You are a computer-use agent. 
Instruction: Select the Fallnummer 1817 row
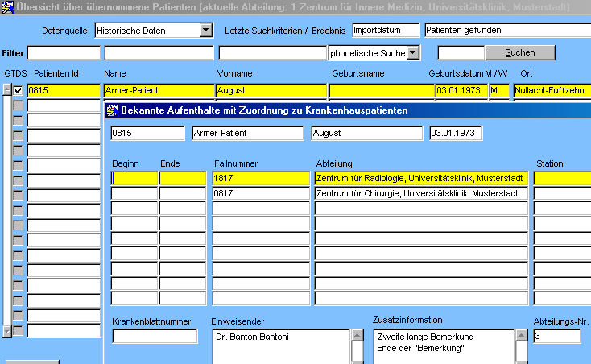pyautogui.click(x=260, y=178)
